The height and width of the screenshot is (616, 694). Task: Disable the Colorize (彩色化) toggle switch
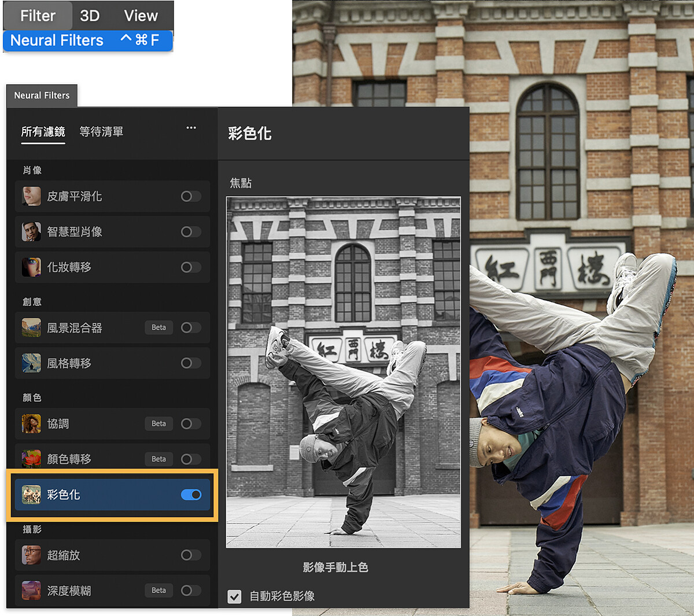[191, 495]
